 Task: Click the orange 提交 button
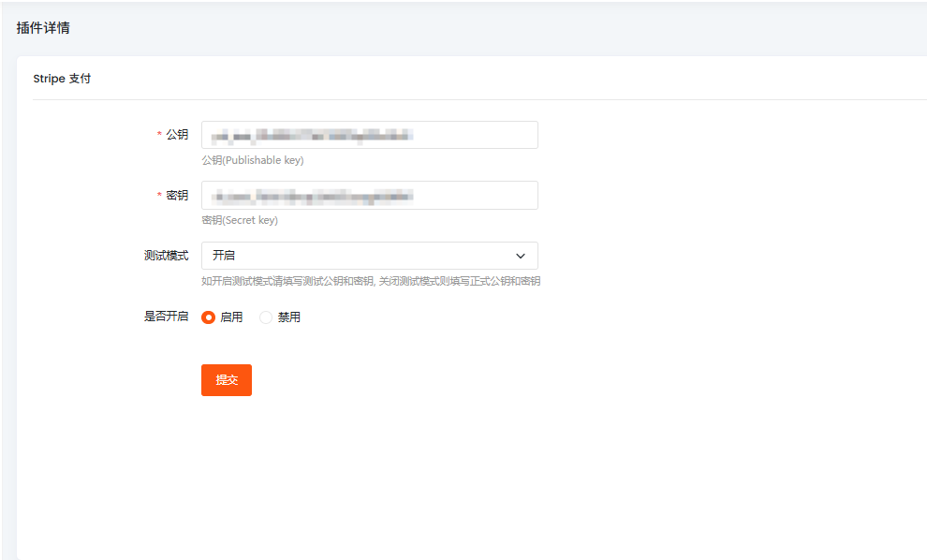point(227,380)
